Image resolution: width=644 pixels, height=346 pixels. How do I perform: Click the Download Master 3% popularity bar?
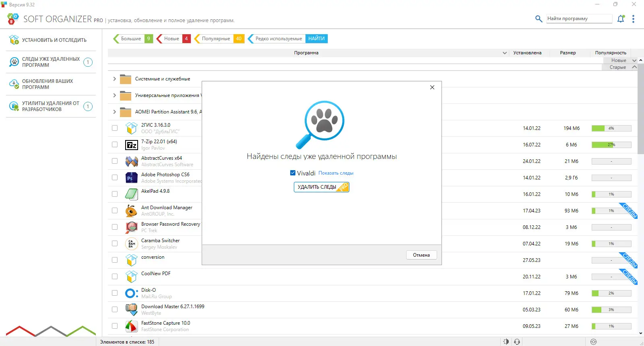(611, 310)
